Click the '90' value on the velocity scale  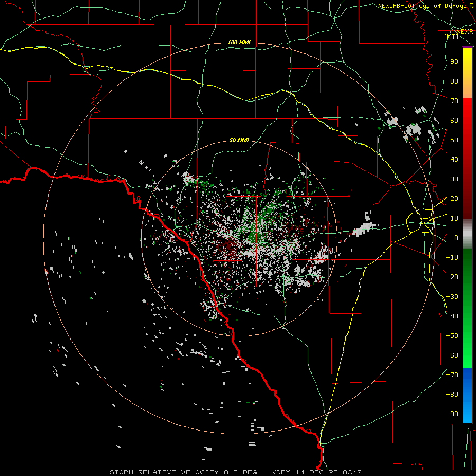(x=454, y=62)
